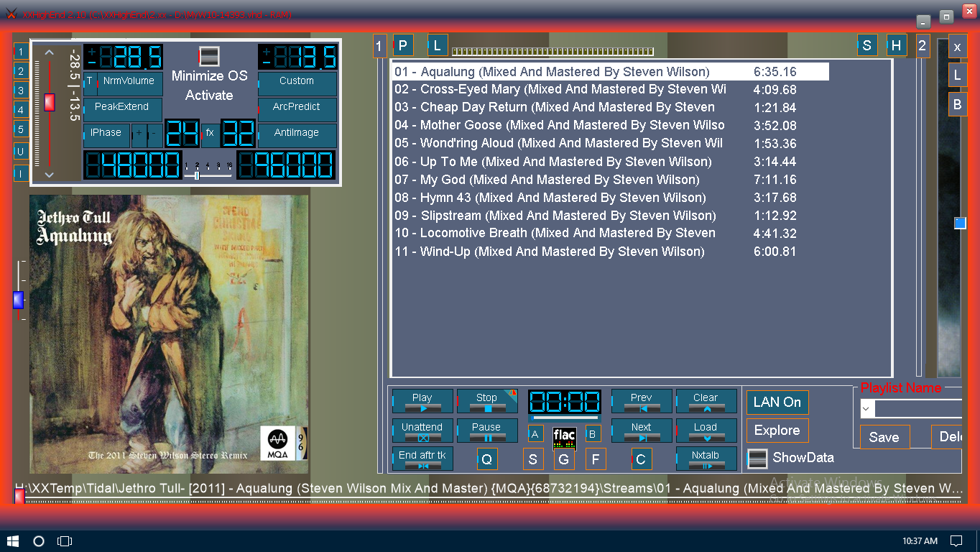The height and width of the screenshot is (552, 980).
Task: Click the x button at top right
Action: (x=957, y=47)
